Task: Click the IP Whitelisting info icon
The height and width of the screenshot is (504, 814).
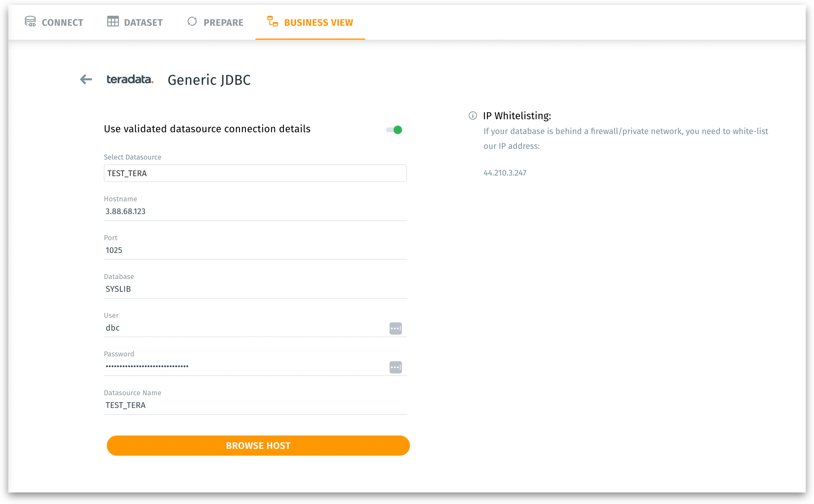Action: click(472, 116)
